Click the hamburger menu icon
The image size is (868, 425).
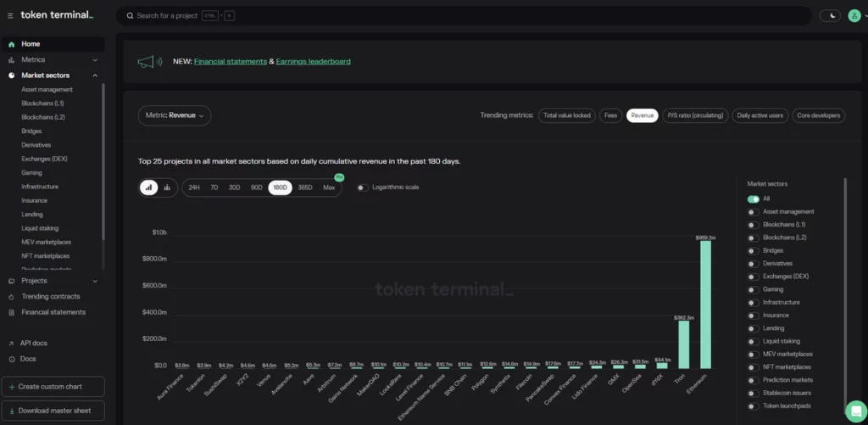pos(10,15)
